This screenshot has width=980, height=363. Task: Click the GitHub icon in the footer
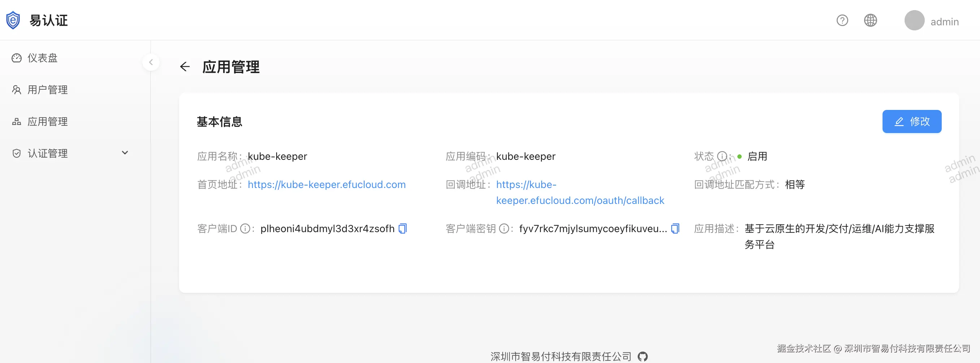coord(643,356)
